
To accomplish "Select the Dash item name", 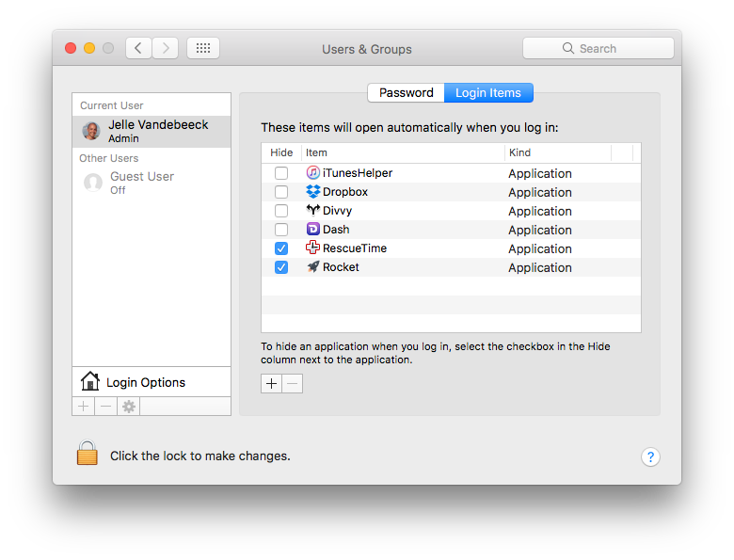I will (x=336, y=230).
